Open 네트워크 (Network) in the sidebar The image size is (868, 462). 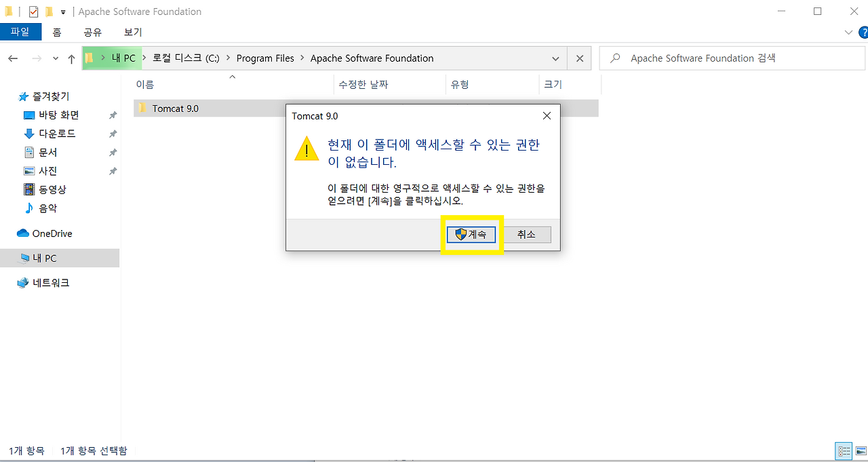pos(51,282)
